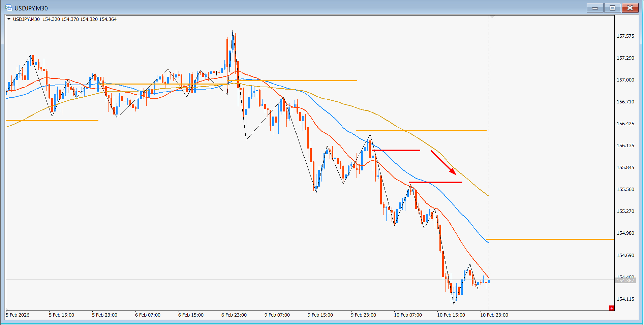Click the 5 Feb 2026 date label
This screenshot has width=644, height=325.
pos(18,315)
